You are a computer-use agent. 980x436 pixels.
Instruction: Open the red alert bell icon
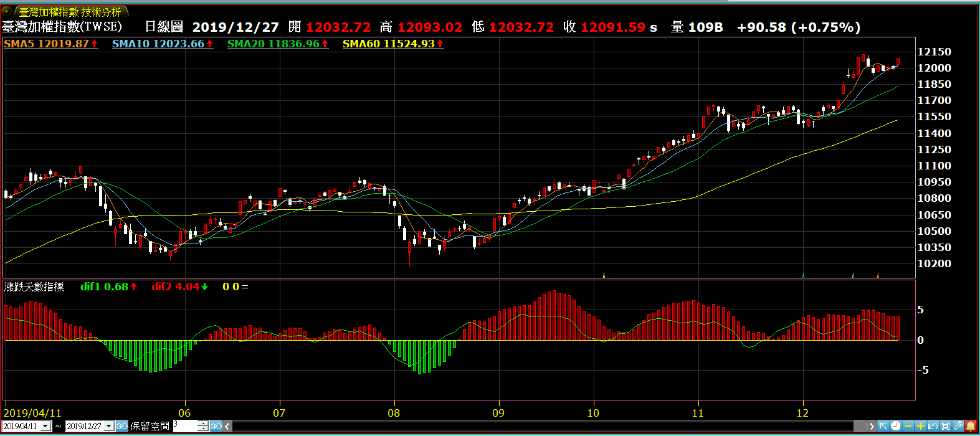point(971,426)
